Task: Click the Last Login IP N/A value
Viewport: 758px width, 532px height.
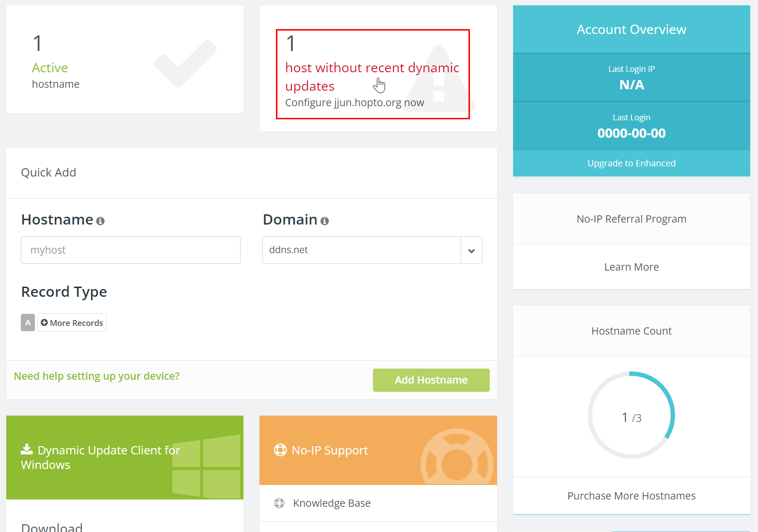Action: click(x=631, y=85)
